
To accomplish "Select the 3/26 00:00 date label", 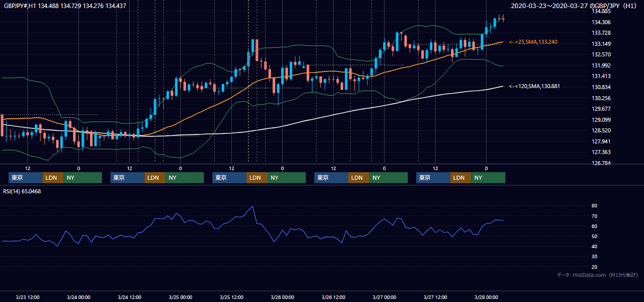I will [282, 297].
